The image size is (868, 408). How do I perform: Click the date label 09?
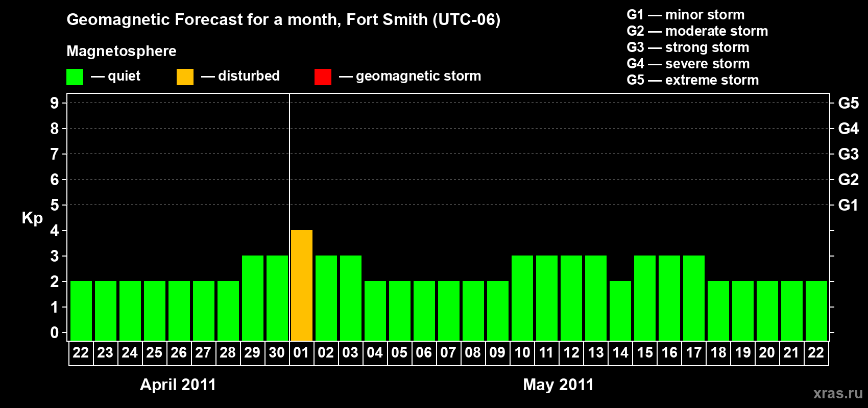point(497,353)
